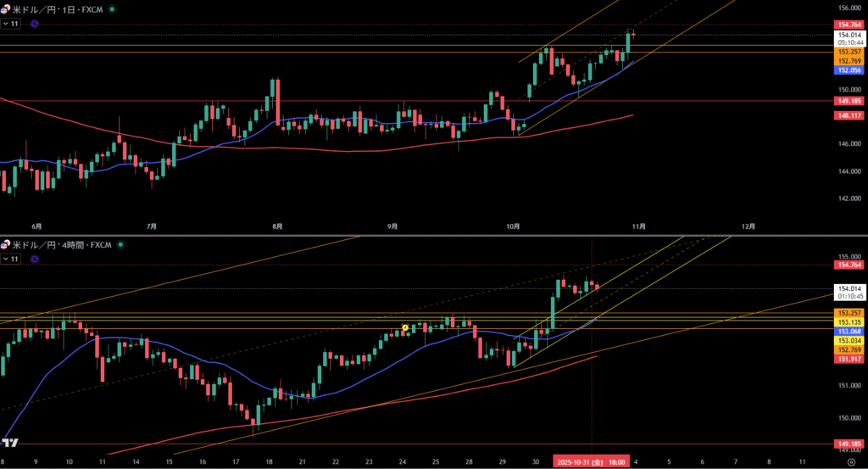Click the purple indicator circle icon on daily chart
The image size is (868, 469).
coord(34,25)
